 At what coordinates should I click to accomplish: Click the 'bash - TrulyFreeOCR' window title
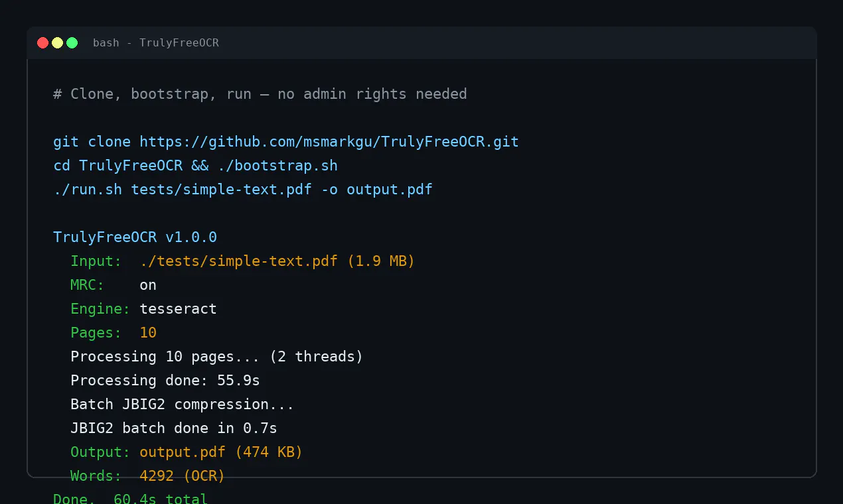tap(156, 43)
